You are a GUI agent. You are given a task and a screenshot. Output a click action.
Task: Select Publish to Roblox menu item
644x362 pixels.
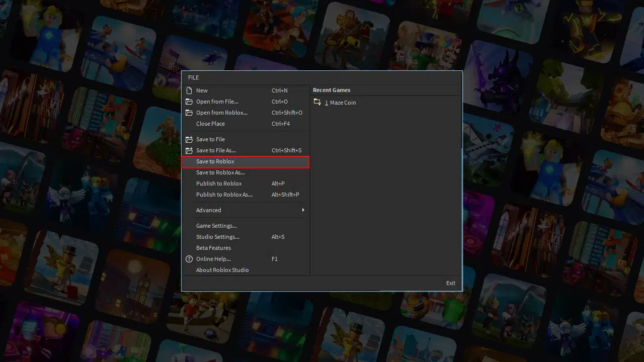pos(246,184)
